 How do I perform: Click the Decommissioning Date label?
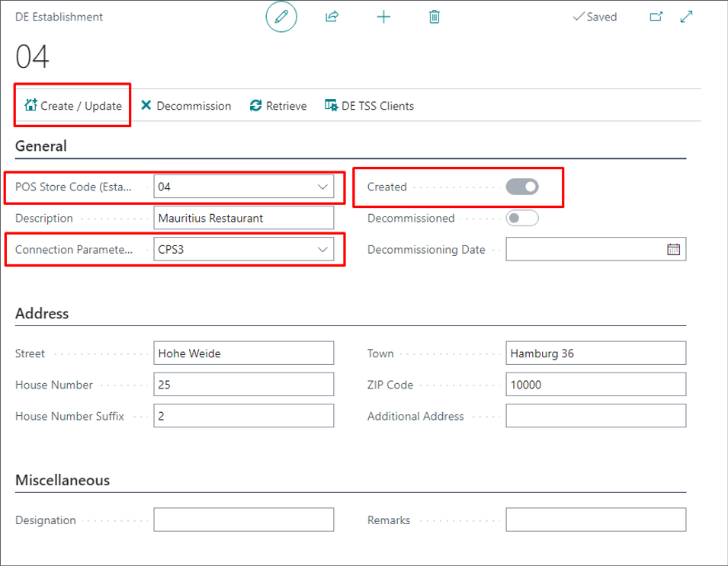point(426,250)
